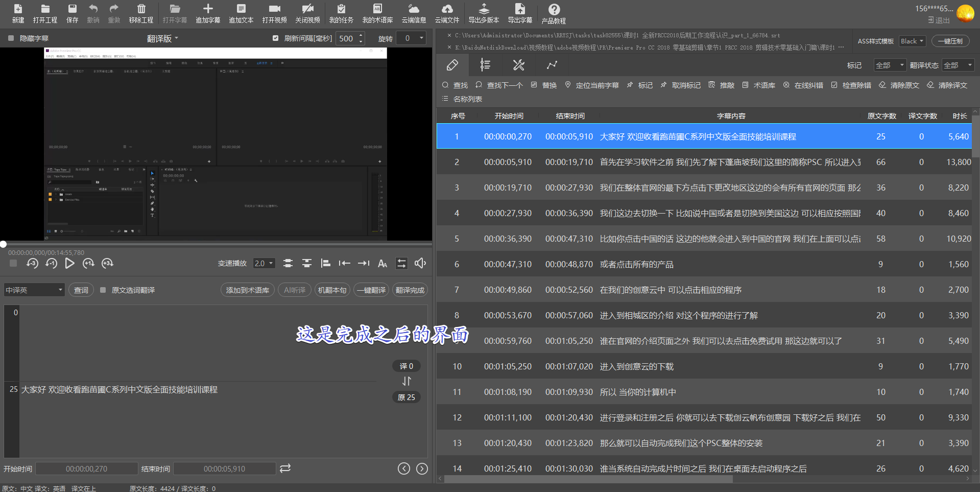Click 查找 in the edit toolbar
Viewport: 980px width, 492px height.
[455, 85]
